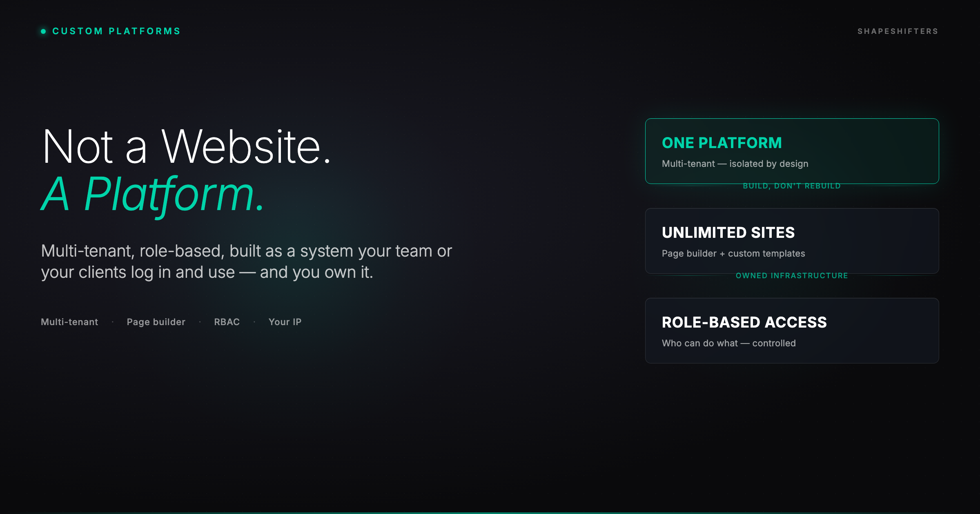The height and width of the screenshot is (514, 980).
Task: Click 'Multi-tenant — isolated by design' subtitle
Action: coord(735,164)
